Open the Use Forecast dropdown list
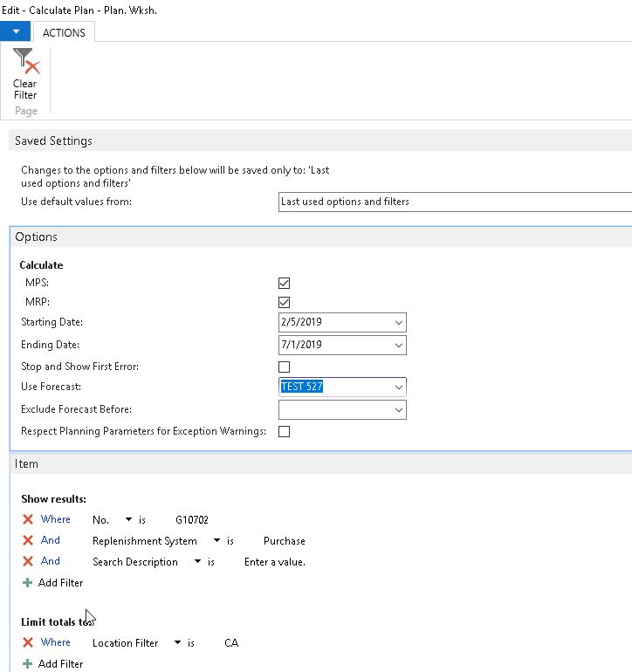Image resolution: width=632 pixels, height=672 pixels. click(399, 387)
